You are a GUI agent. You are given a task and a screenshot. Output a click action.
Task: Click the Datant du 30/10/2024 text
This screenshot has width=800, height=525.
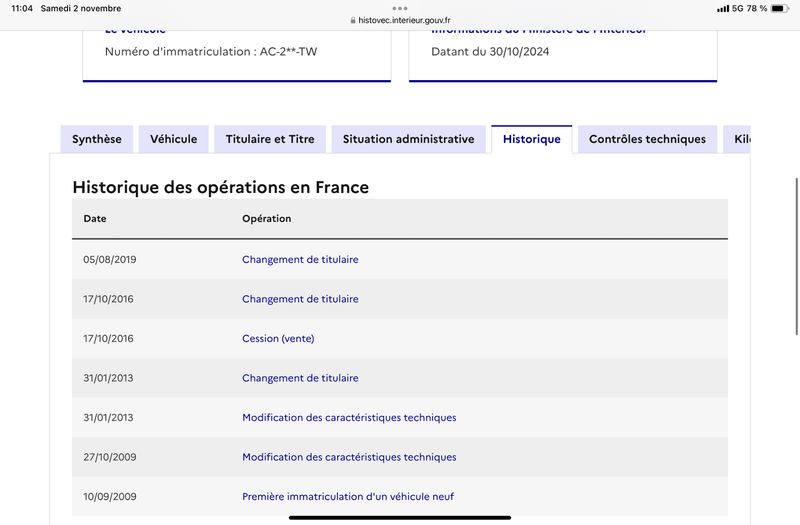coord(490,52)
